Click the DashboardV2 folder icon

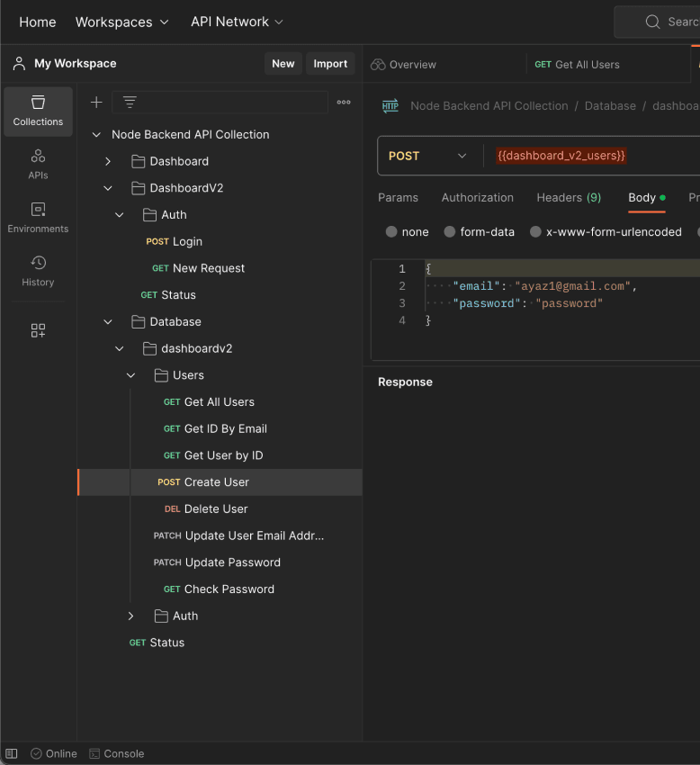[x=138, y=188]
